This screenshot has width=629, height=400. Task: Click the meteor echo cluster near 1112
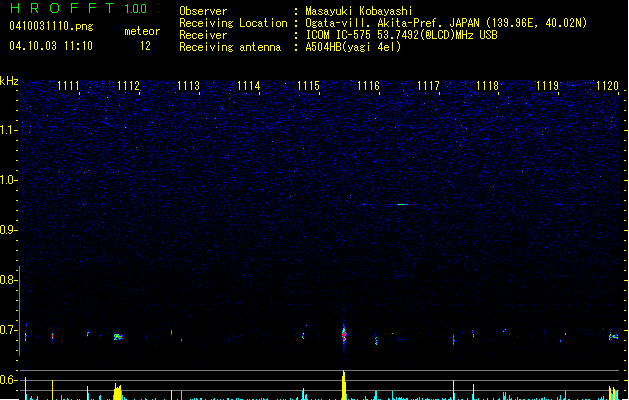coord(118,337)
